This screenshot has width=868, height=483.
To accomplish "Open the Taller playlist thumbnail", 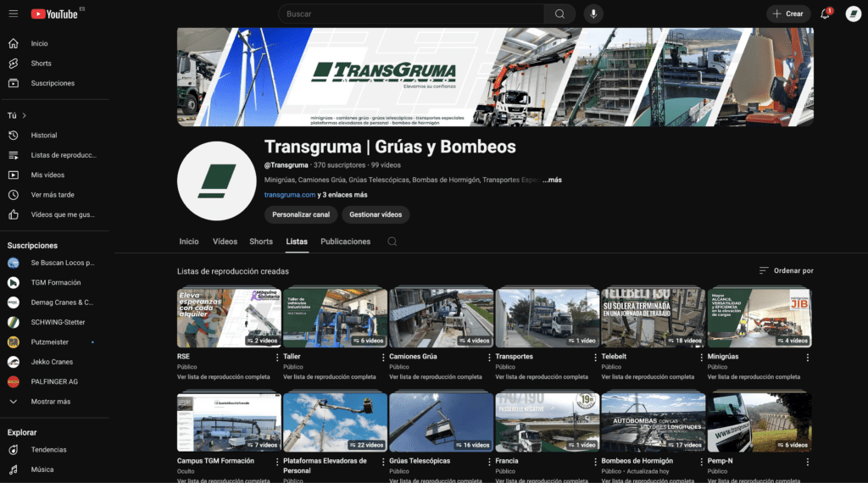I will click(335, 318).
